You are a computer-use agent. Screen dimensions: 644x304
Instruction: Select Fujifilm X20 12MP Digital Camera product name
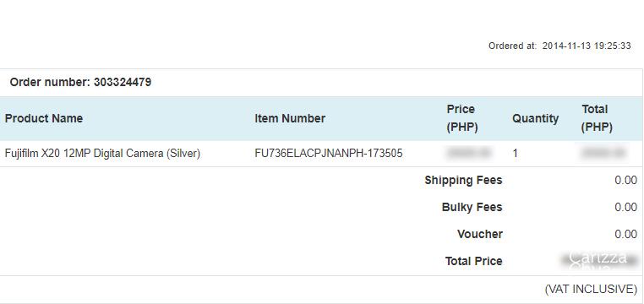click(102, 154)
